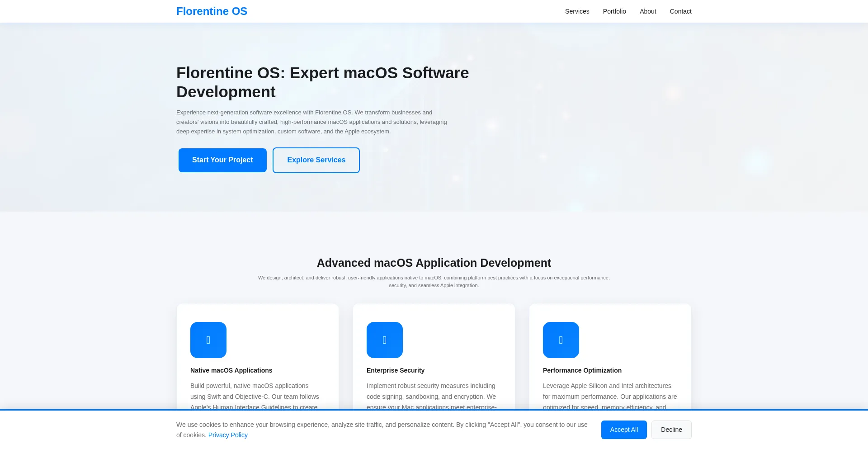This screenshot has width=868, height=449.
Task: Click the blue icon above Native macOS Applications
Action: [x=208, y=340]
